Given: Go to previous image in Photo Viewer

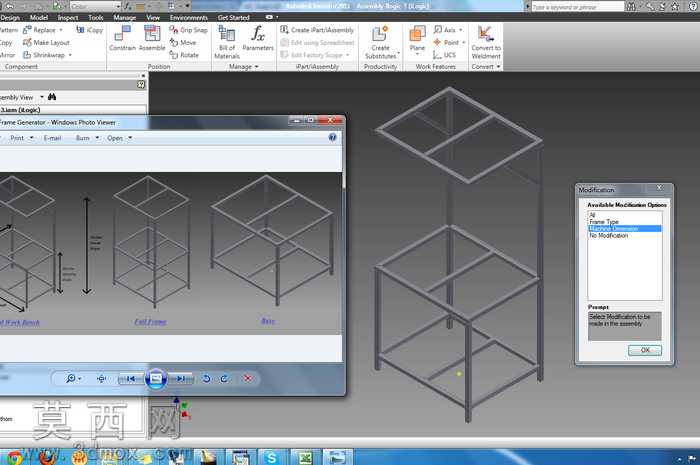Looking at the screenshot, I should (131, 378).
